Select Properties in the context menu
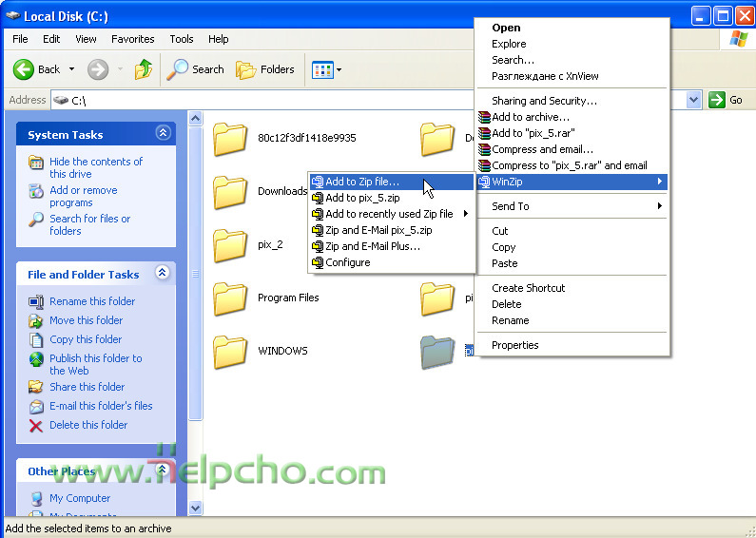This screenshot has height=538, width=756. [x=572, y=345]
